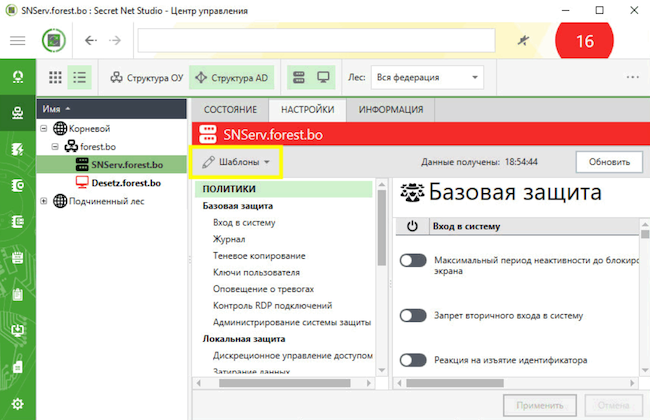The image size is (650, 420).
Task: Open Локальная защита policy group
Action: [244, 339]
